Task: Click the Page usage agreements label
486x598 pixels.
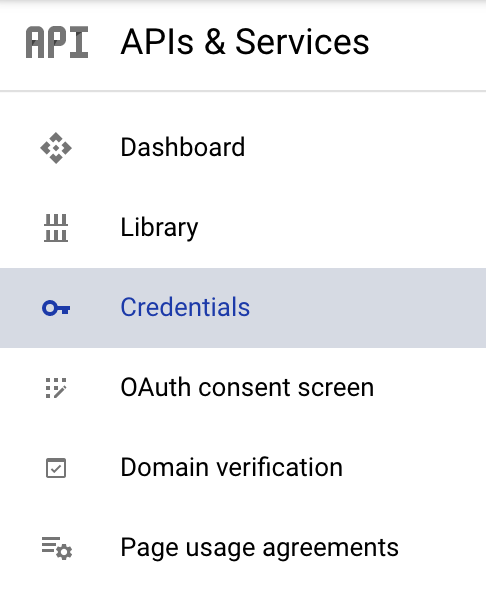Action: click(x=259, y=548)
